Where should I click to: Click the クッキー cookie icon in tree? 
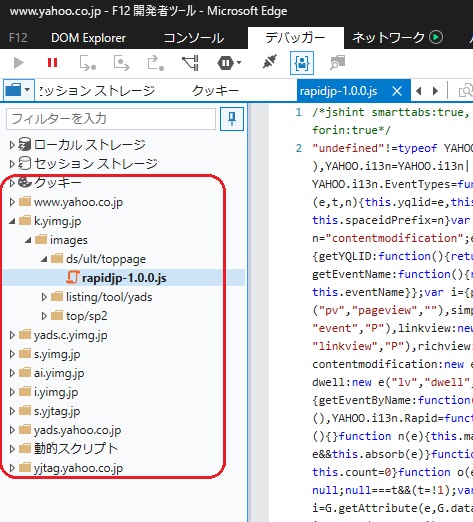(x=24, y=182)
